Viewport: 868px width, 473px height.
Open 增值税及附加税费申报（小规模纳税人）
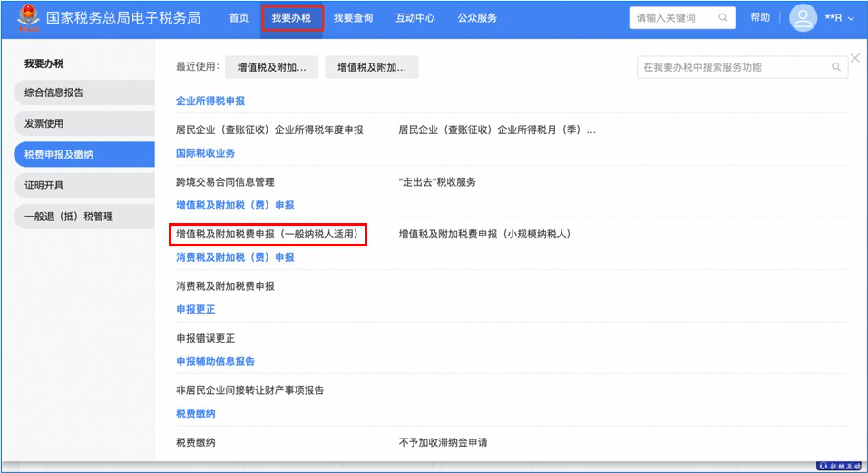484,235
